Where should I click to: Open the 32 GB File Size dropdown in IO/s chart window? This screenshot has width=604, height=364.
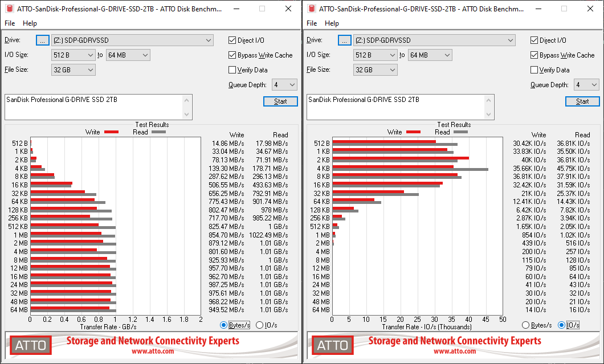(375, 69)
